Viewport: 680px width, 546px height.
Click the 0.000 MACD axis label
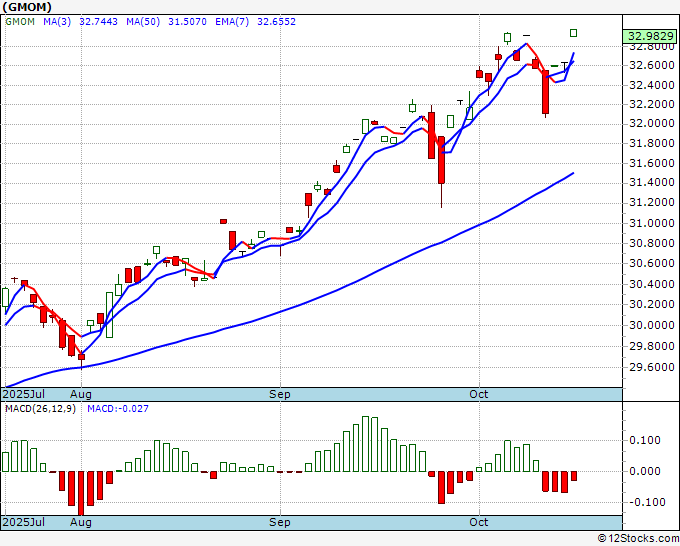644,471
